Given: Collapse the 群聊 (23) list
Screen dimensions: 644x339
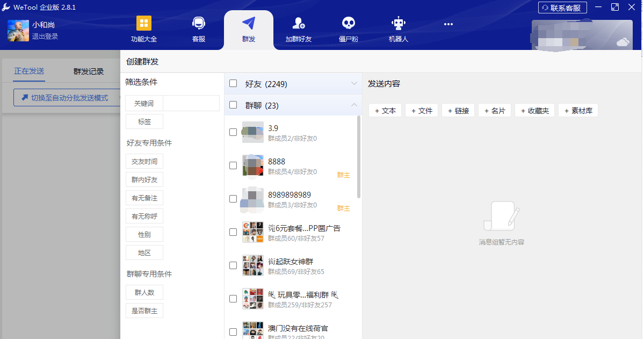Looking at the screenshot, I should tap(354, 105).
